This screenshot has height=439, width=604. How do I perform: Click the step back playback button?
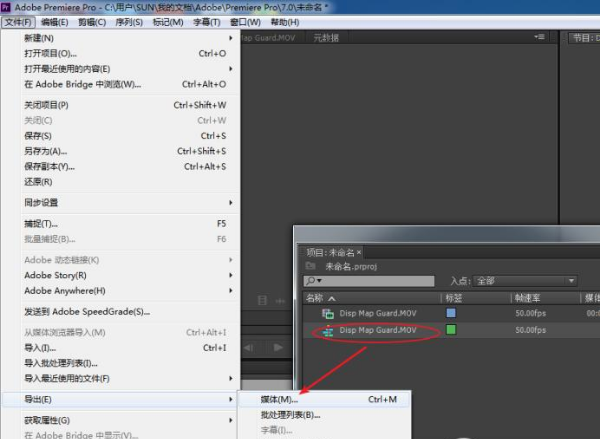(249, 348)
